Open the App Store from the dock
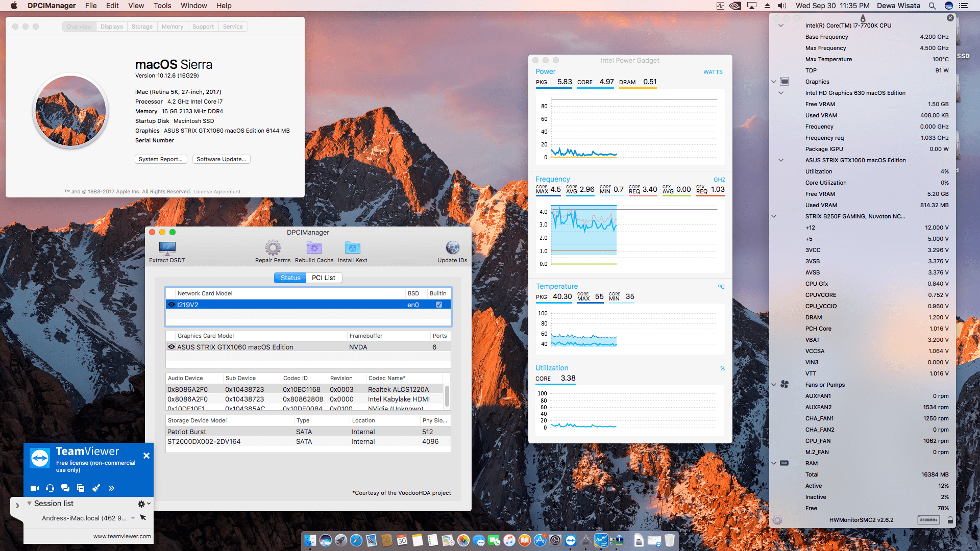Image resolution: width=980 pixels, height=551 pixels. point(540,540)
